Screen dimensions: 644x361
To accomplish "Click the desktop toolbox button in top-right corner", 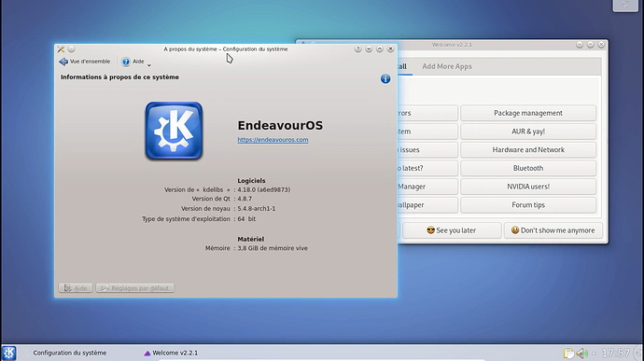I will [x=625, y=6].
